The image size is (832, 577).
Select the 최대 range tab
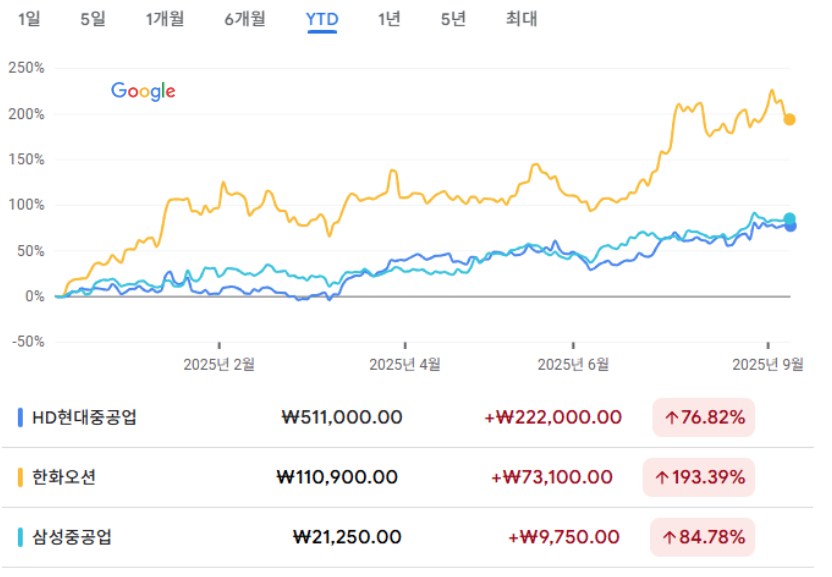click(521, 19)
